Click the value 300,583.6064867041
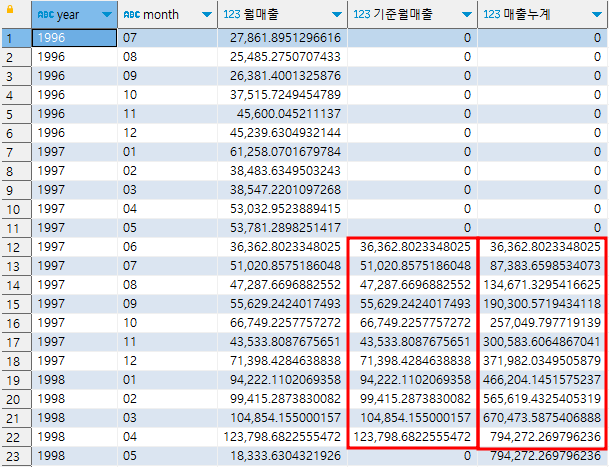 (543, 342)
